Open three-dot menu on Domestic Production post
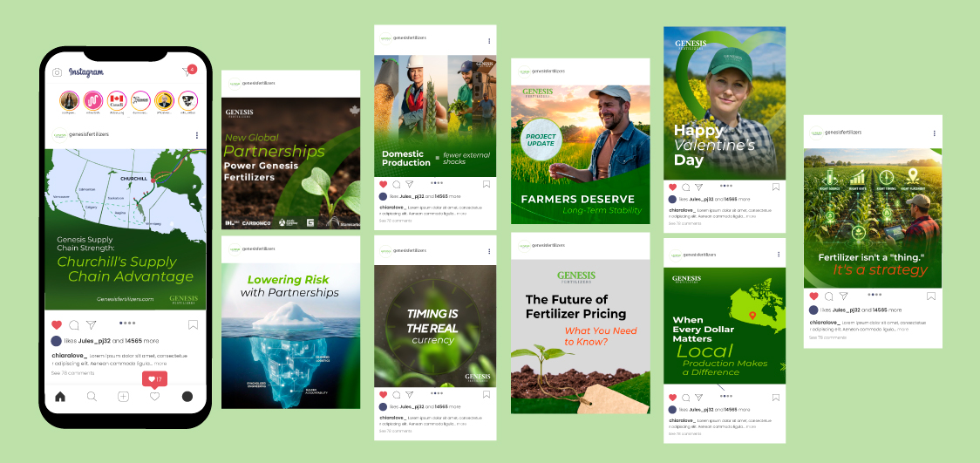The height and width of the screenshot is (463, 980). 489,41
